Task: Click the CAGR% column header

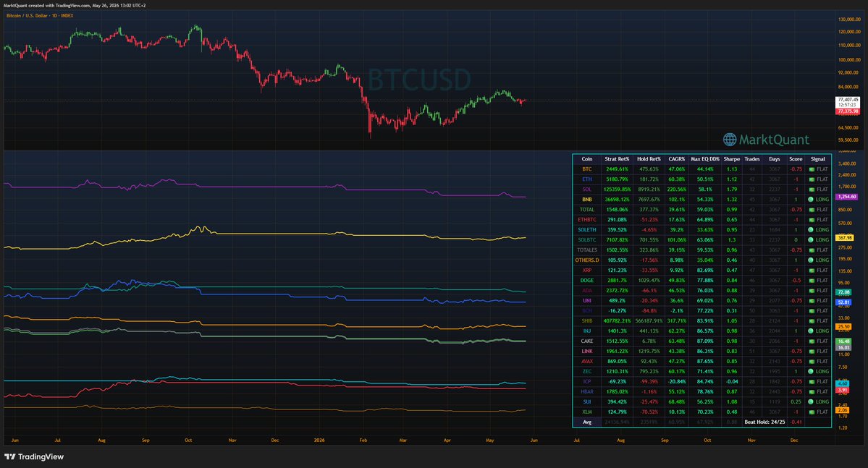Action: coord(676,159)
